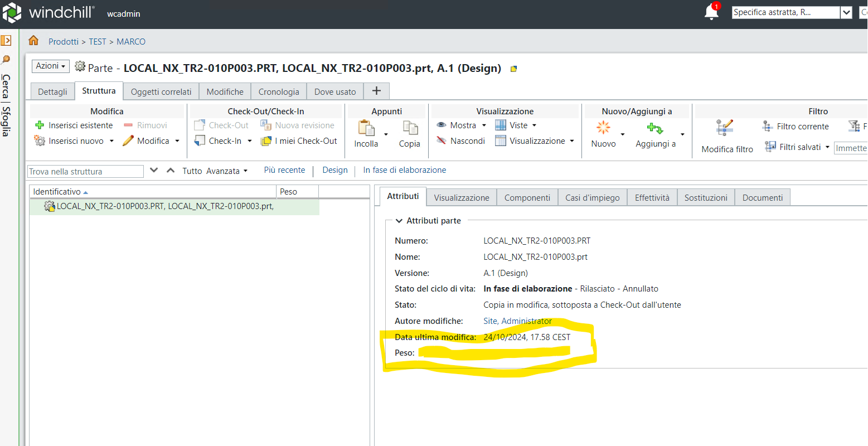
Task: Open the Site, Administrator author link
Action: tap(517, 321)
